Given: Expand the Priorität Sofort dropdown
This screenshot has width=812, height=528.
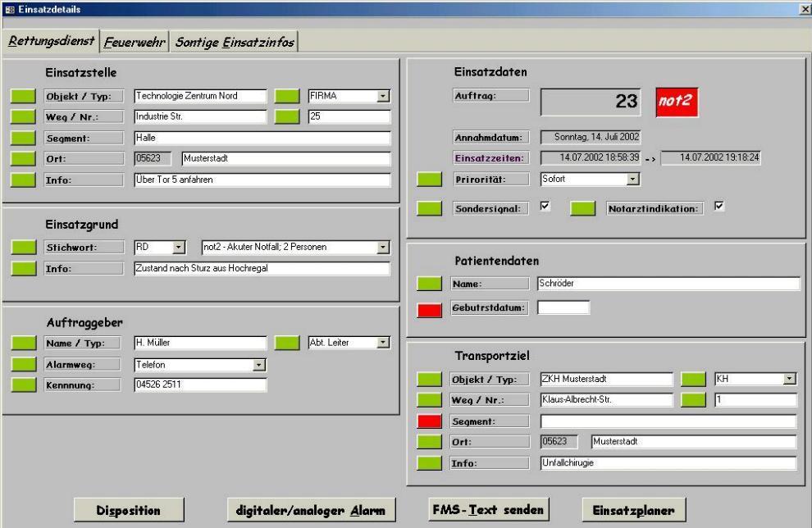Looking at the screenshot, I should (632, 178).
